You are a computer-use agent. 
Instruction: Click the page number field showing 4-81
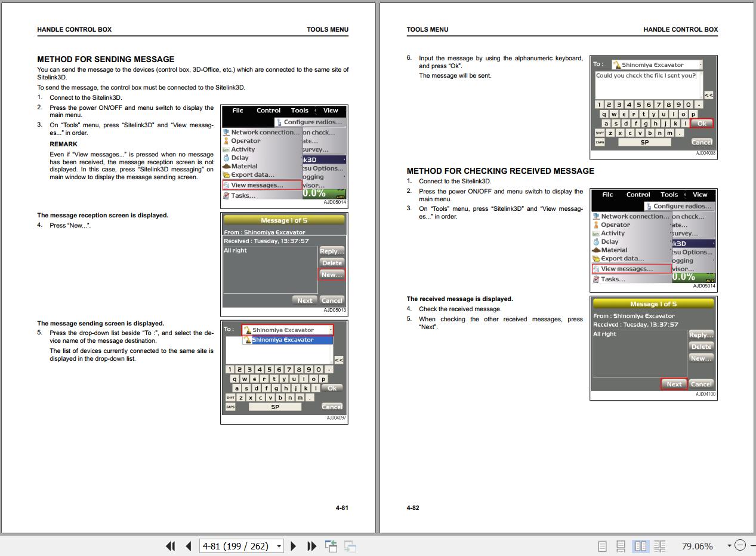[236, 546]
